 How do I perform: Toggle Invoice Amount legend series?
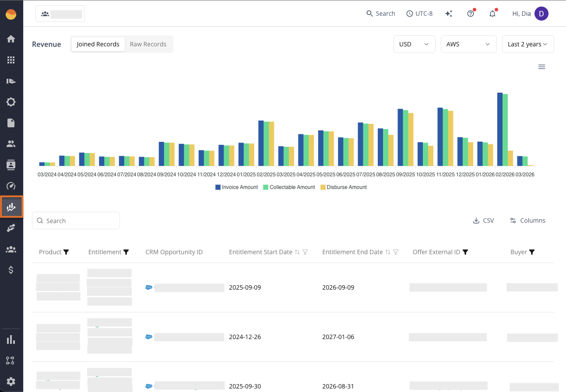(x=236, y=187)
